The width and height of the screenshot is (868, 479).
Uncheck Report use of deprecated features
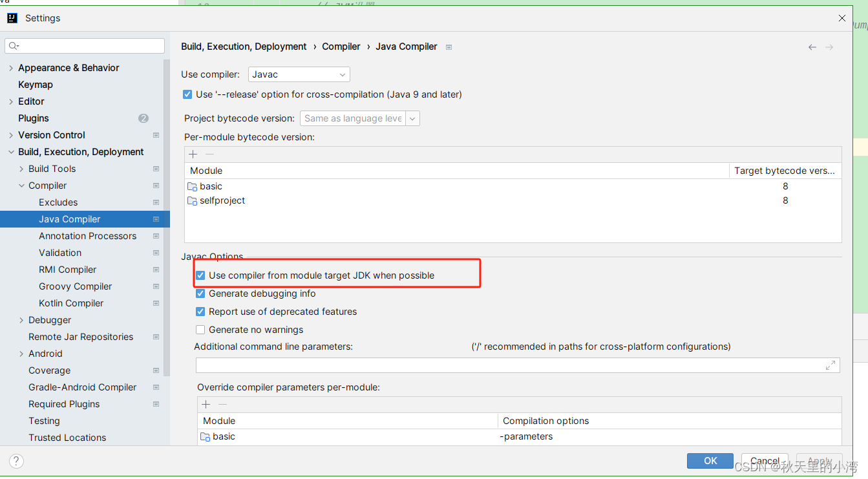click(200, 312)
